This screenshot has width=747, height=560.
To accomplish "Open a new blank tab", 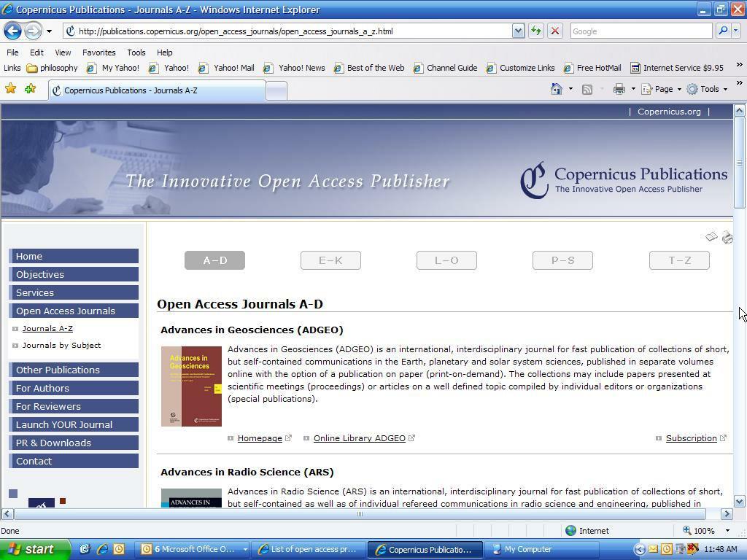I will coord(276,90).
